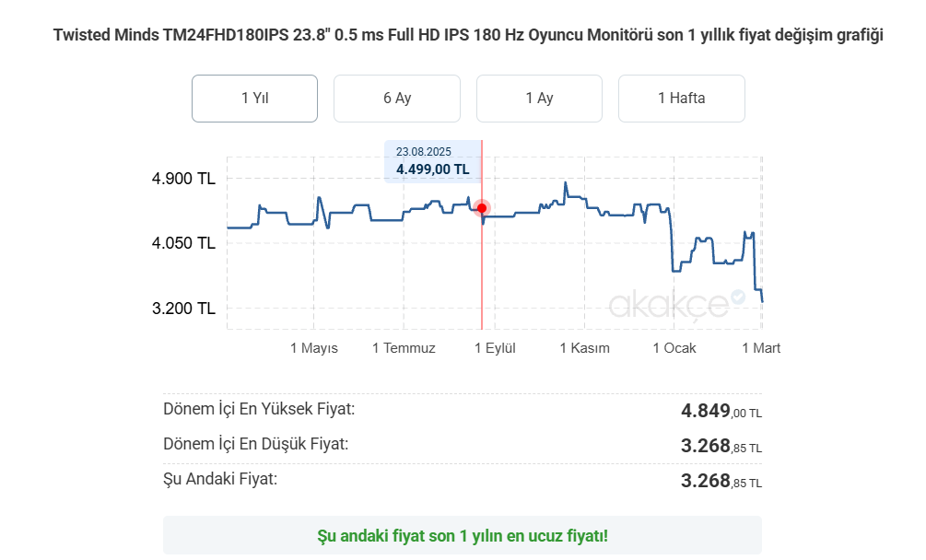Click the Dönem İçi En Düşük Fiyat row

click(463, 446)
